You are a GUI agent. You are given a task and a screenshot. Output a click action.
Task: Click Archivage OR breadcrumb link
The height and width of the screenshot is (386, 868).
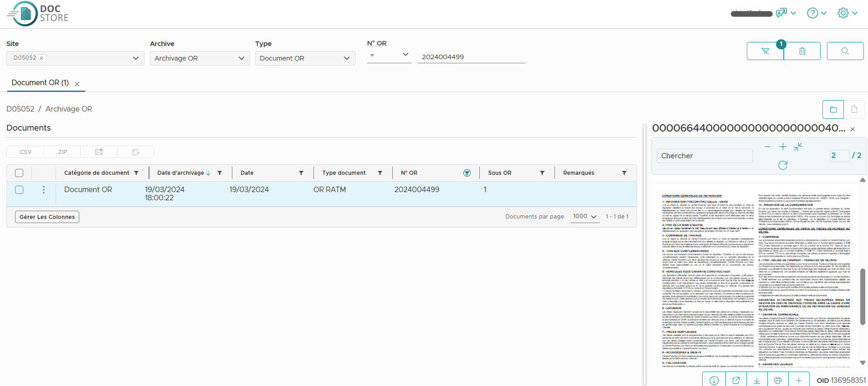(69, 109)
